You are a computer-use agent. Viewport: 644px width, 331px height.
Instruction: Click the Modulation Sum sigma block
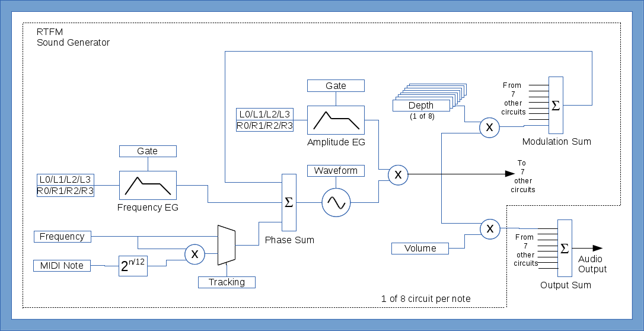[556, 105]
